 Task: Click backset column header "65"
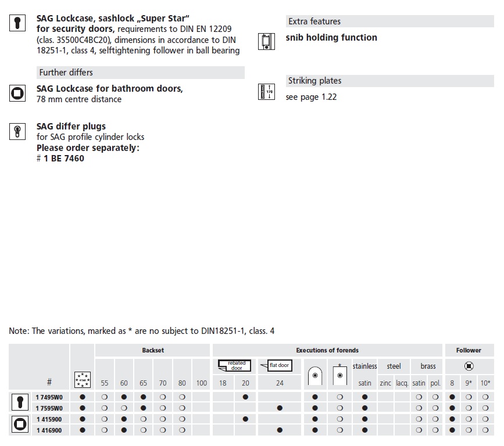coord(143,383)
